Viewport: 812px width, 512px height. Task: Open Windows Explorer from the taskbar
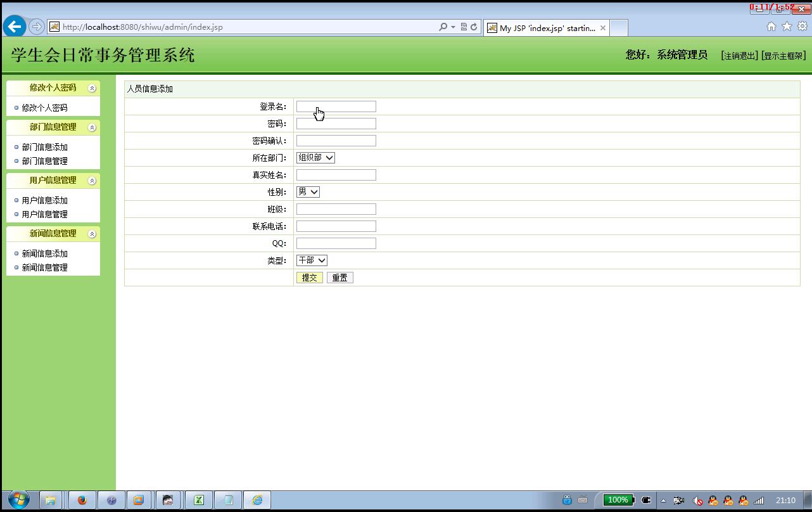51,500
